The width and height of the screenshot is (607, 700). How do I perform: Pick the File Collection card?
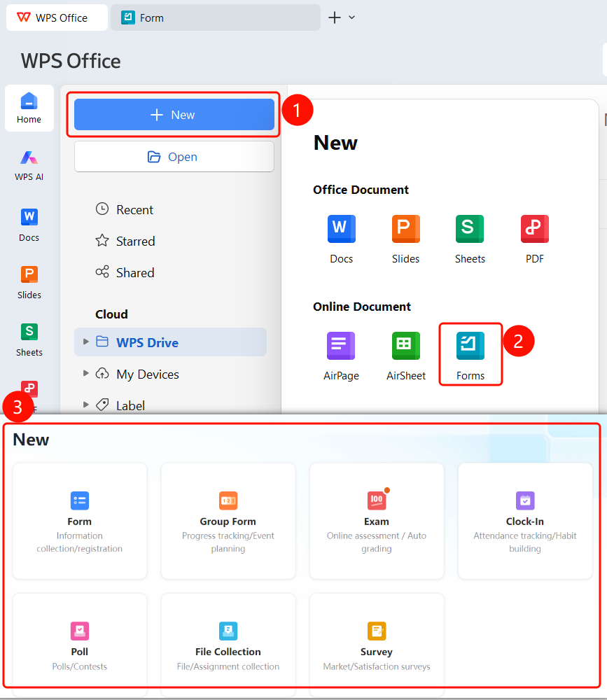pos(228,645)
